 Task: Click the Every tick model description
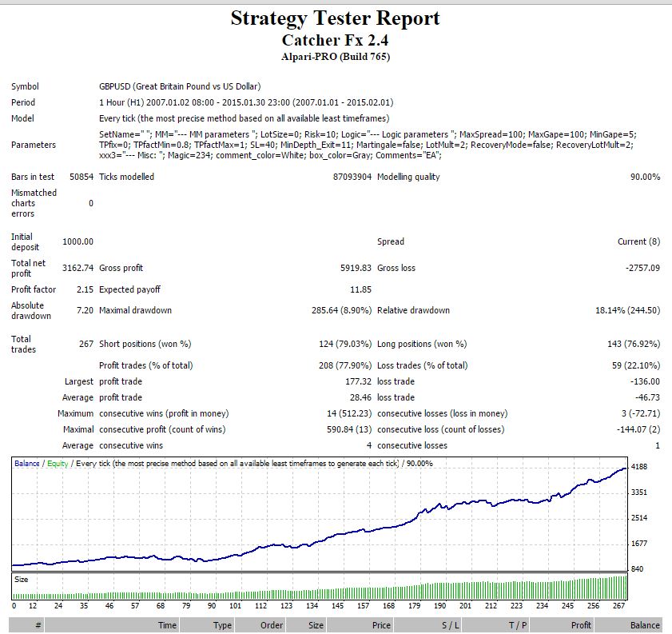point(245,118)
